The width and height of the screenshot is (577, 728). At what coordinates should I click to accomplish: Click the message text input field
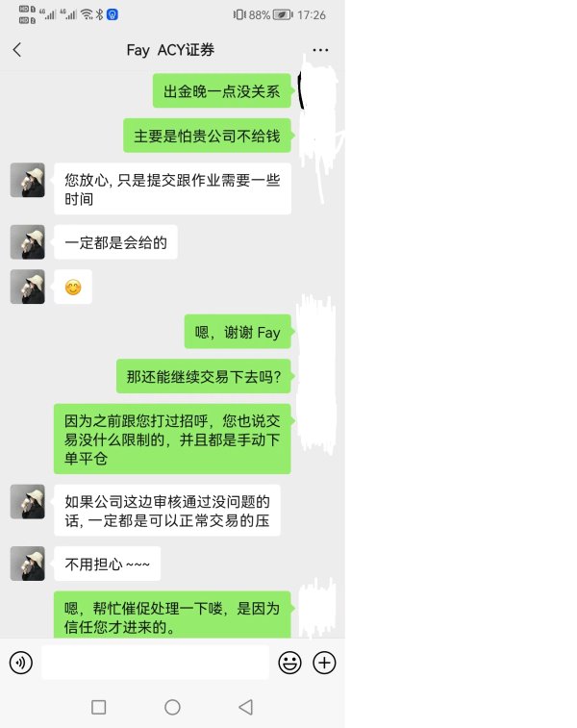click(155, 663)
